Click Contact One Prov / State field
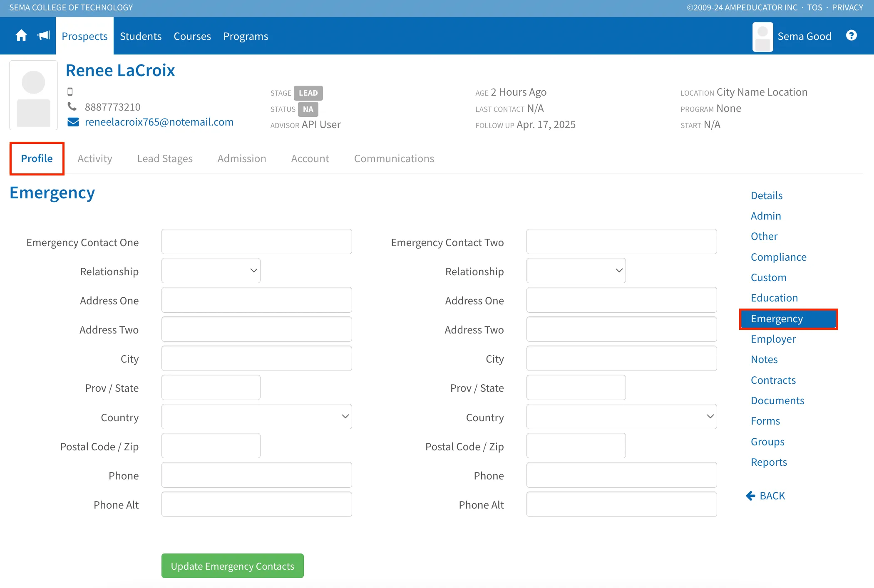 coord(211,388)
